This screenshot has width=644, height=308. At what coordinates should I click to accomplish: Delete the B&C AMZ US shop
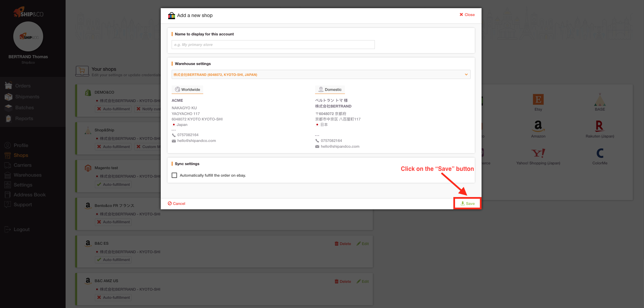click(x=343, y=281)
